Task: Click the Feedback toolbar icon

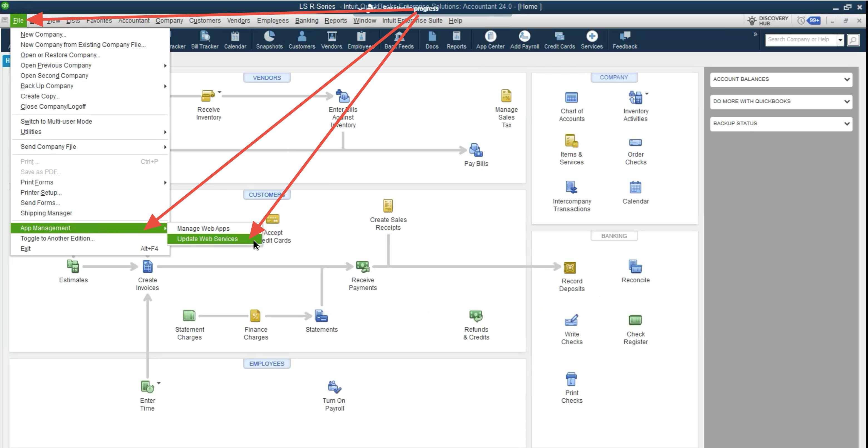Action: pyautogui.click(x=624, y=40)
